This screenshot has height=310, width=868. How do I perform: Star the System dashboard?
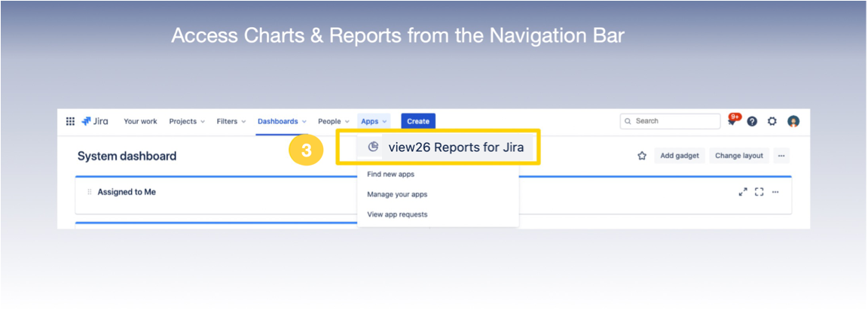pos(642,156)
